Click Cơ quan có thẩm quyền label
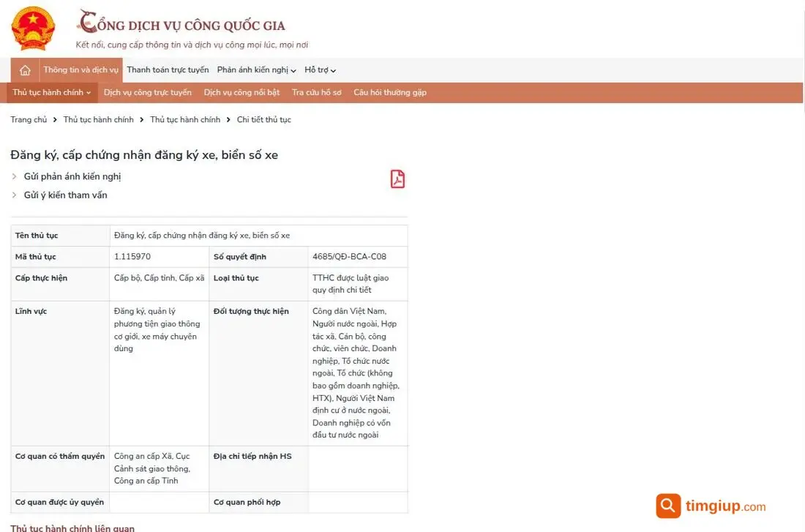Image resolution: width=805 pixels, height=532 pixels. [x=59, y=456]
